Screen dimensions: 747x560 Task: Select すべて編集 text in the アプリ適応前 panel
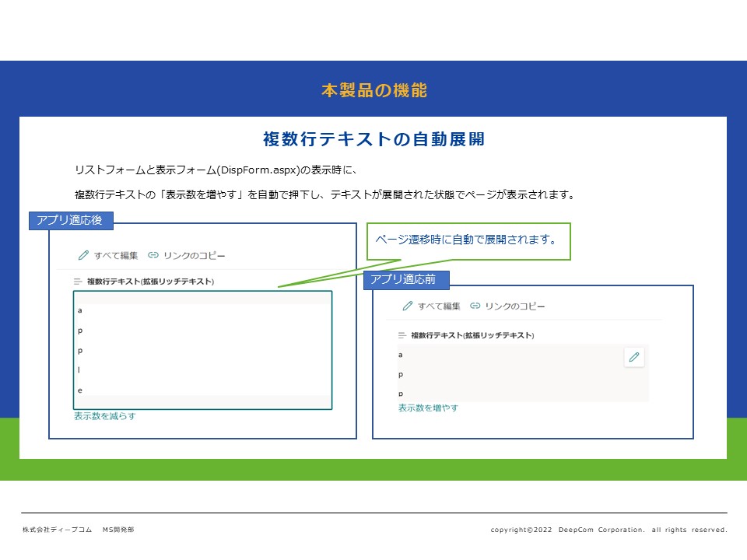[439, 306]
